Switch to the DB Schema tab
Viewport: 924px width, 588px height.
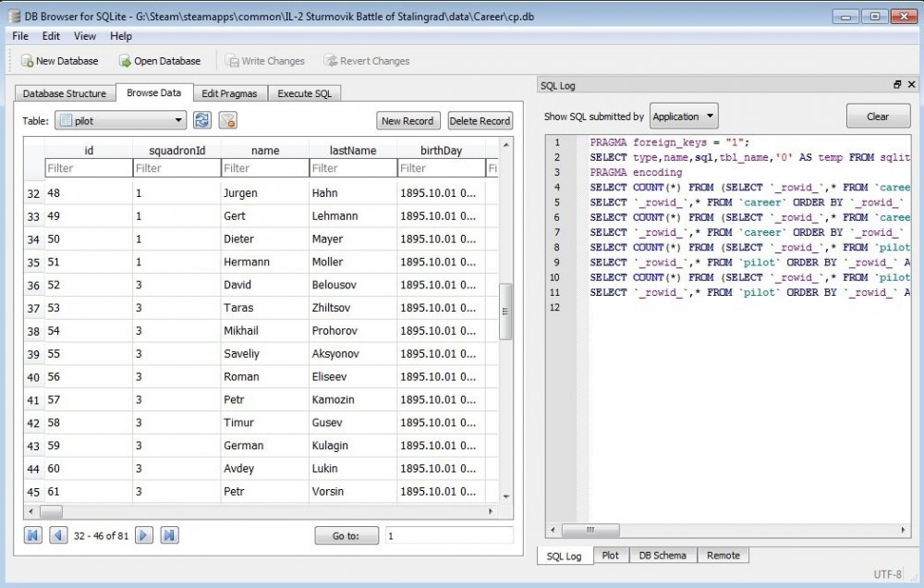pyautogui.click(x=663, y=555)
